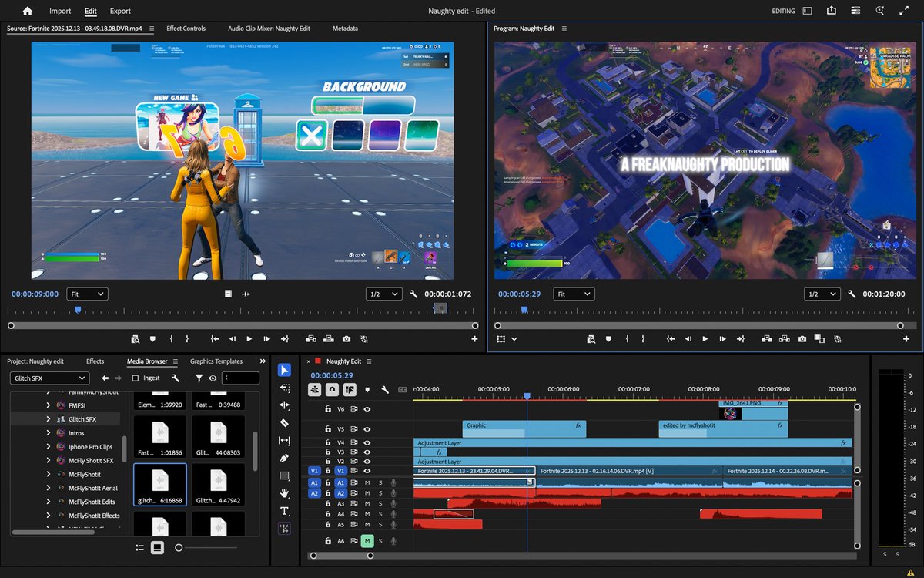The height and width of the screenshot is (578, 924).
Task: Toggle lock on track V4
Action: pyautogui.click(x=328, y=442)
